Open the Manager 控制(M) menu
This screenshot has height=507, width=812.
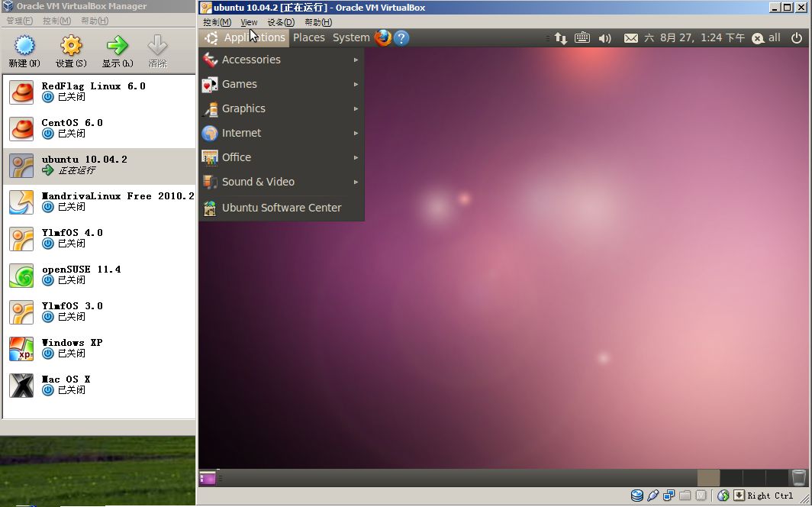56,21
